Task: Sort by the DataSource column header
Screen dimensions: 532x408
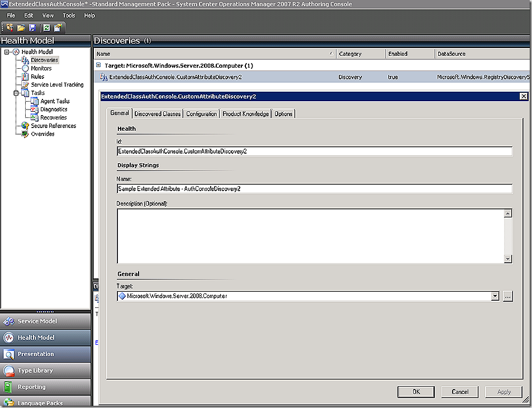Action: (x=482, y=54)
